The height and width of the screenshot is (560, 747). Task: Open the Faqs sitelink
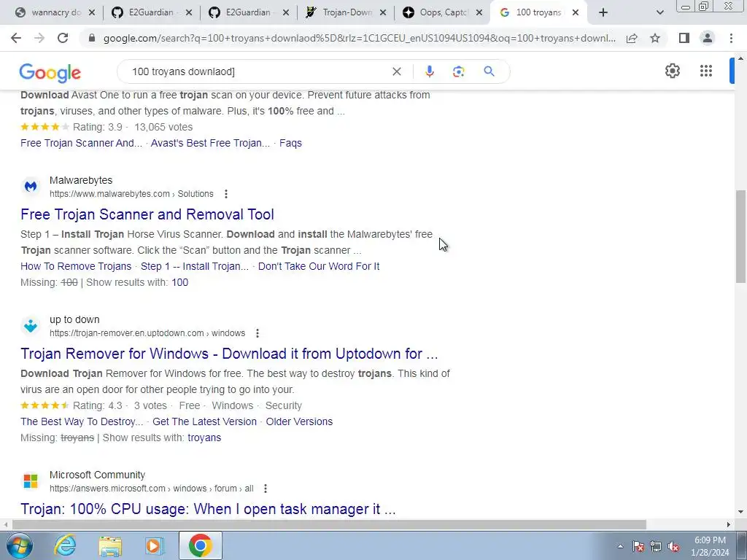(x=290, y=143)
